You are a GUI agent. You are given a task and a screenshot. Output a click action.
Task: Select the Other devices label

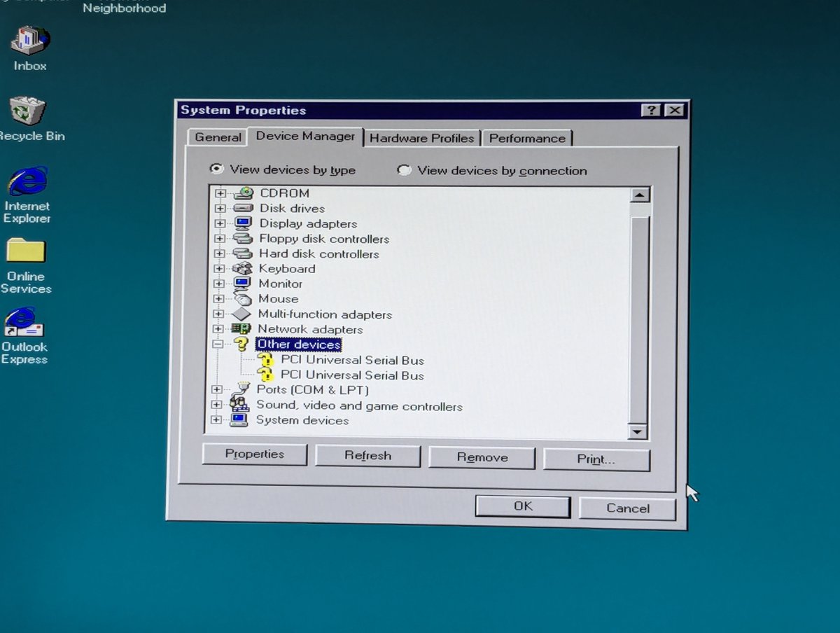click(298, 345)
